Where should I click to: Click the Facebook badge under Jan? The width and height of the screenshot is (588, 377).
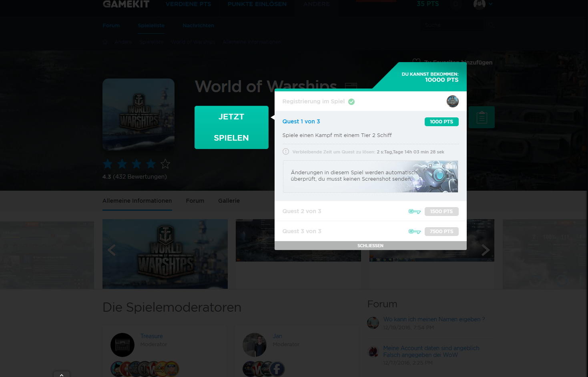click(277, 369)
